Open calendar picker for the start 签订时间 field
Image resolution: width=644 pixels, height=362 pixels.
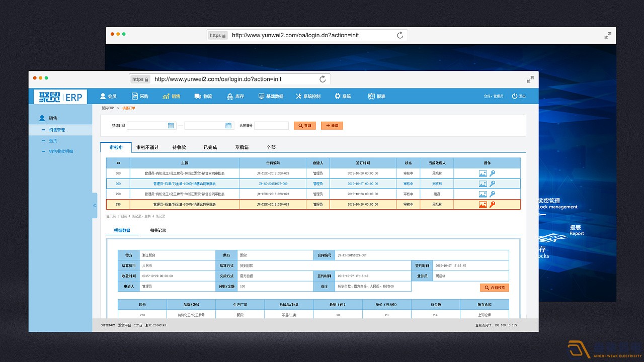pos(171,126)
